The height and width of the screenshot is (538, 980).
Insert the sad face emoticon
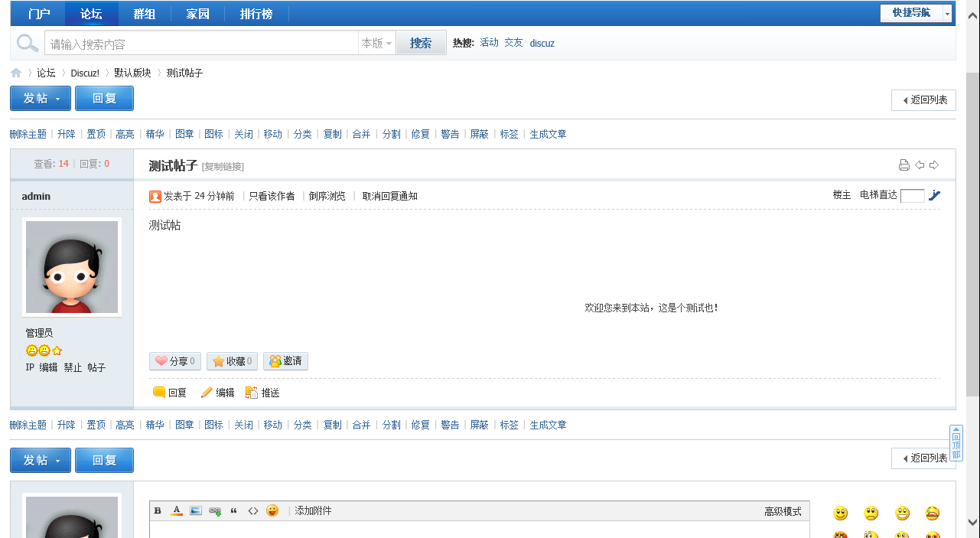pos(871,514)
